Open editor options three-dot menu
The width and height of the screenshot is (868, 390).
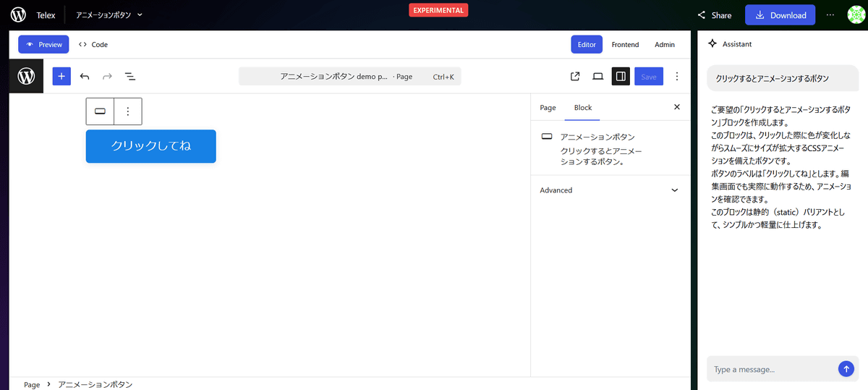point(677,76)
